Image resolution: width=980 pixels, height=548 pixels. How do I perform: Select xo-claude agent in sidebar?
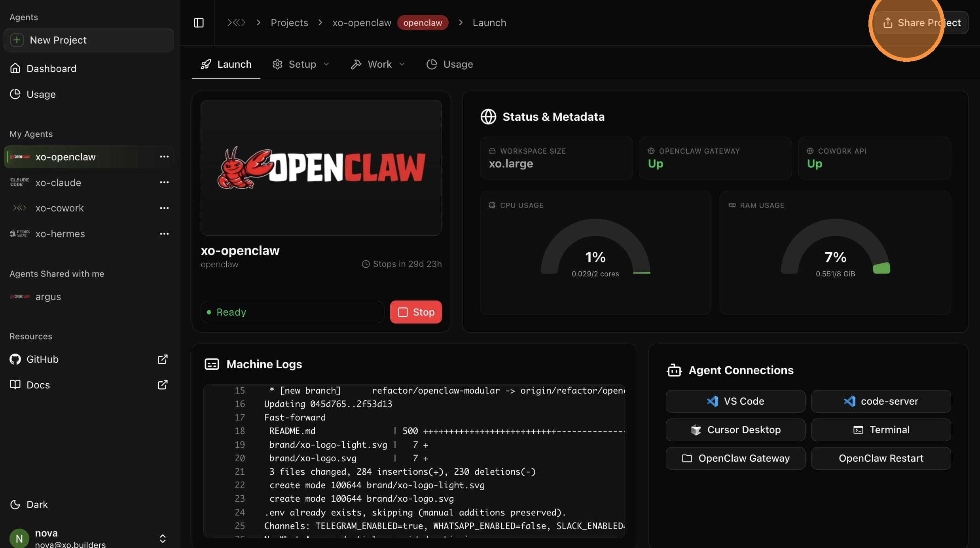pyautogui.click(x=89, y=182)
